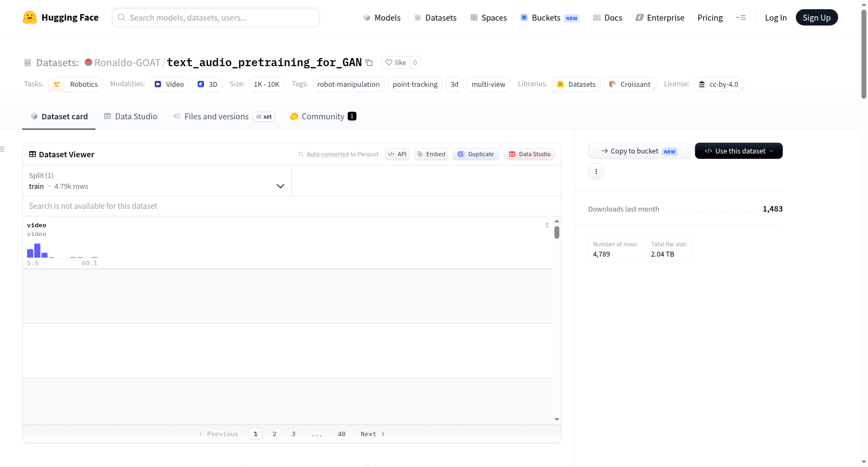This screenshot has width=868, height=467.
Task: Go to page 2 of the viewer
Action: click(275, 434)
